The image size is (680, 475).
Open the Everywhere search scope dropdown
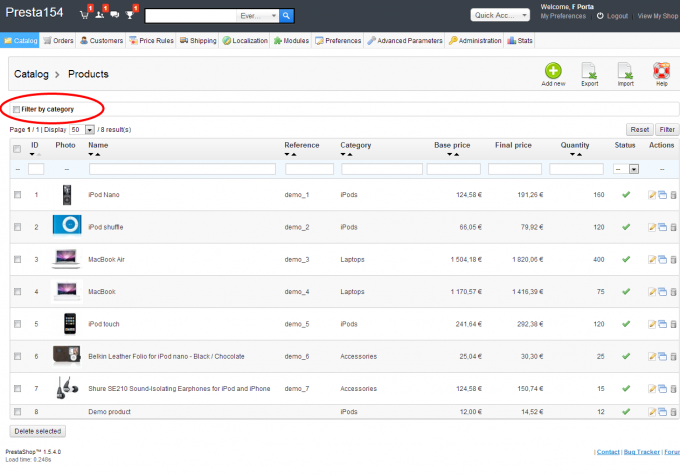tap(258, 16)
